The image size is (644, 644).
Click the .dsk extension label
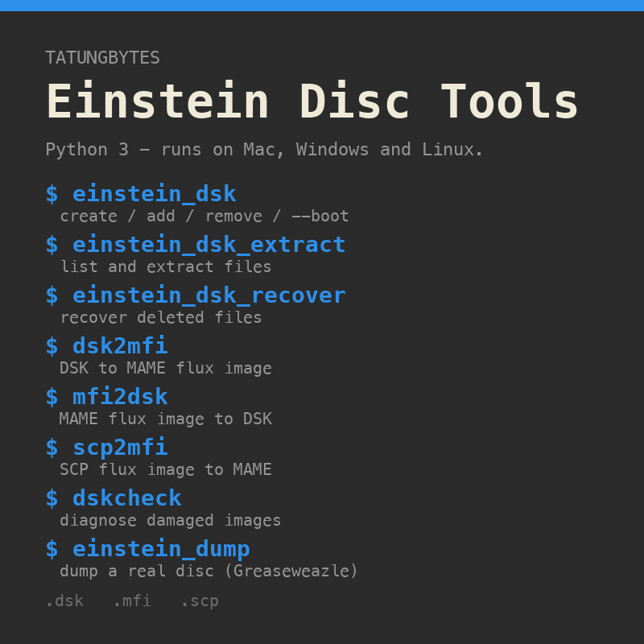click(65, 601)
